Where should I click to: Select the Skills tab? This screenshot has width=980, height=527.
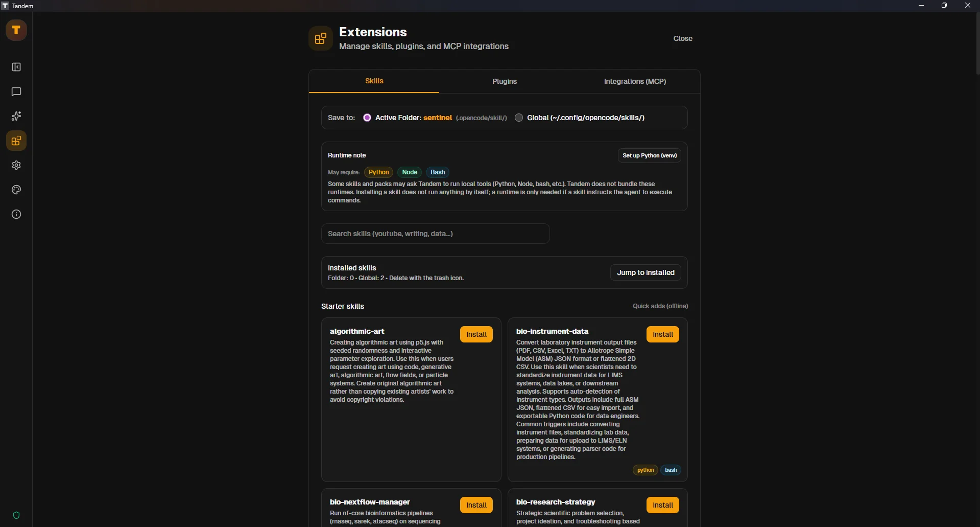[x=374, y=81]
